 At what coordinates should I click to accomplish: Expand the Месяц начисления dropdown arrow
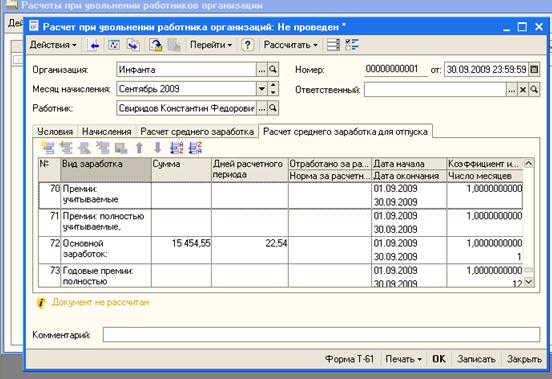262,89
